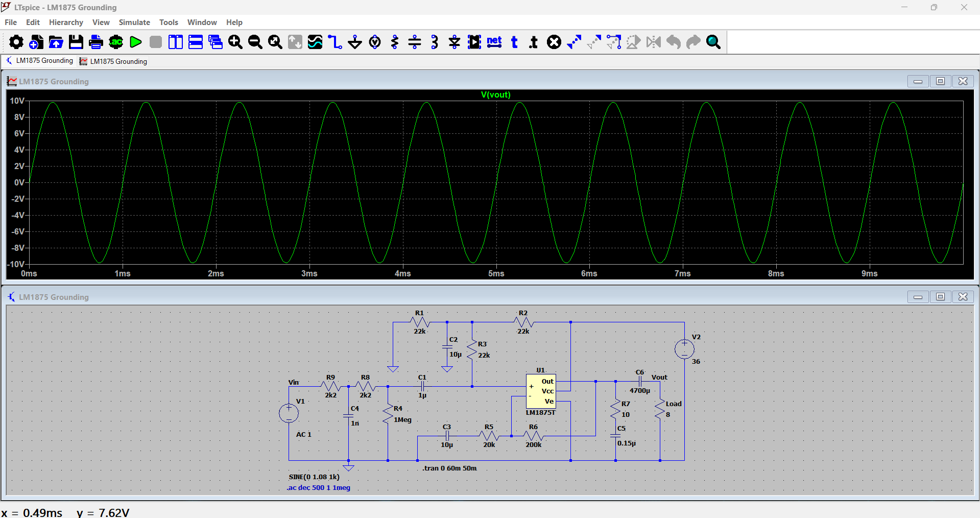980x518 pixels.
Task: Select the draw wire tool
Action: pyautogui.click(x=335, y=42)
